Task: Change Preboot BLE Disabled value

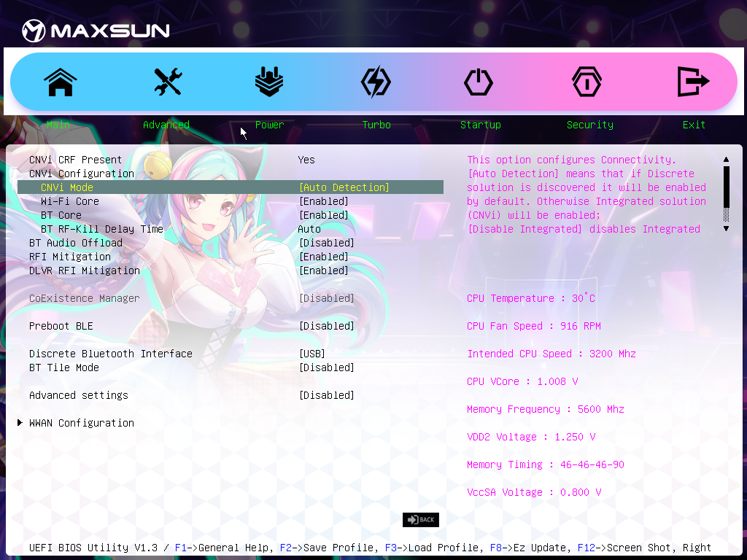Action: coord(327,326)
